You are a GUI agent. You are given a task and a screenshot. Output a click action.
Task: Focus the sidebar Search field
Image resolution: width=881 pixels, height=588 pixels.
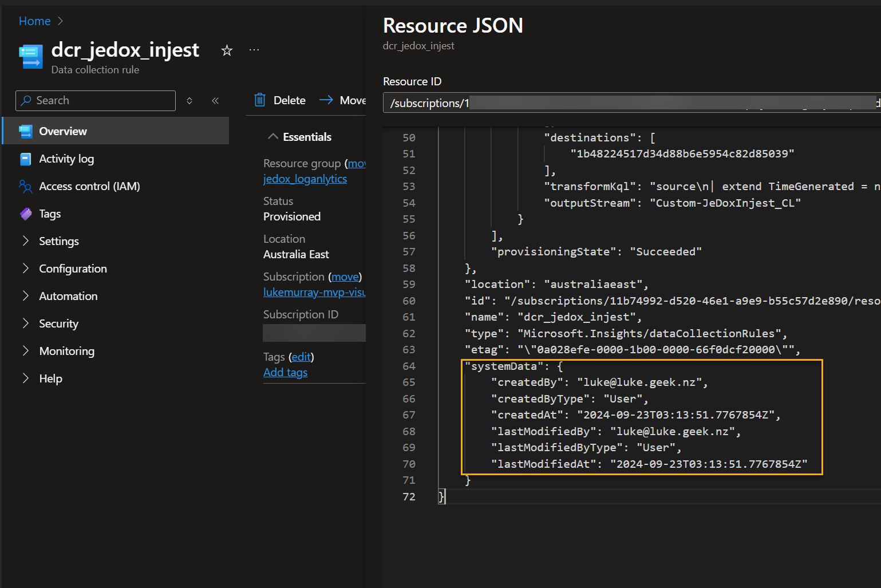tap(96, 101)
